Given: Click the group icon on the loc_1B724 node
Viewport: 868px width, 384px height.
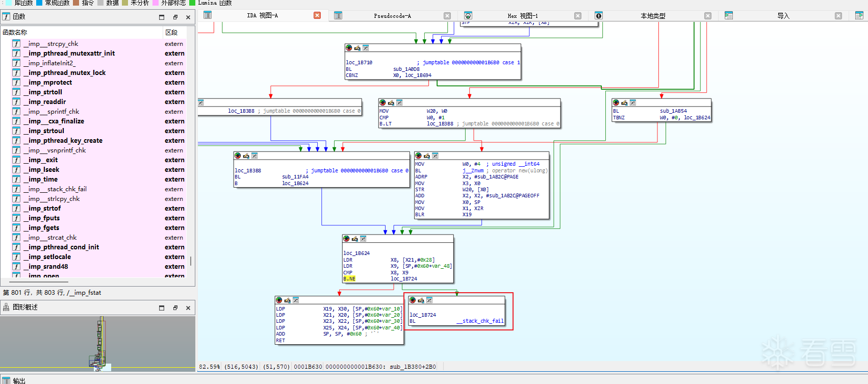Looking at the screenshot, I should [429, 300].
